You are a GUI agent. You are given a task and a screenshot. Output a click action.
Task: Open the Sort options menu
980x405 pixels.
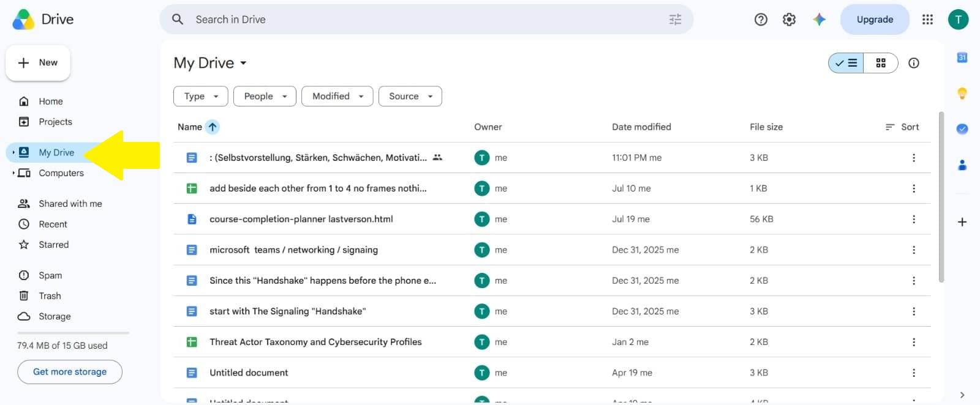pyautogui.click(x=902, y=127)
